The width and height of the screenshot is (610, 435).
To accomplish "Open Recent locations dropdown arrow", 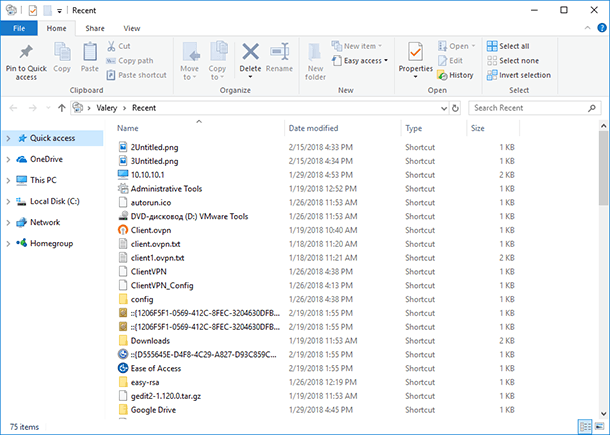I will tap(48, 108).
